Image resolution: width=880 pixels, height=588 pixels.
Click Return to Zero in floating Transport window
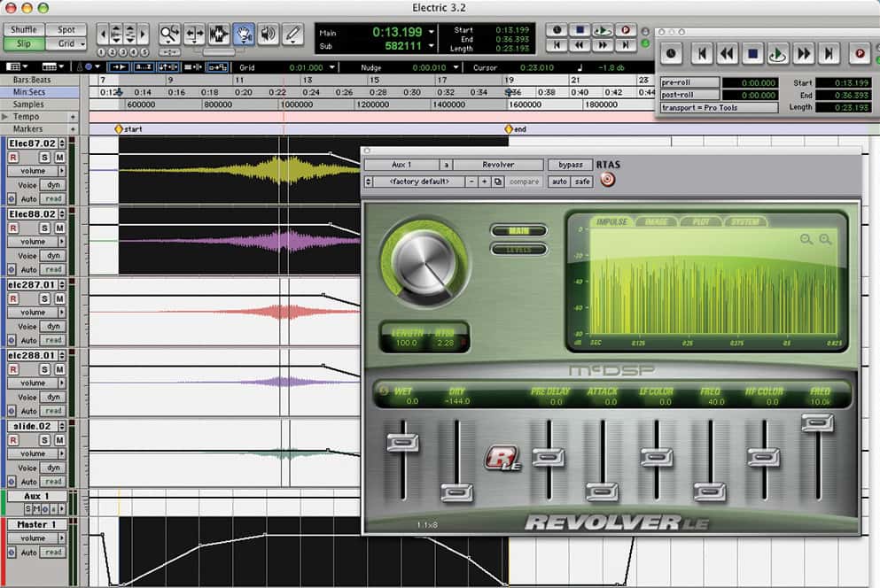702,54
